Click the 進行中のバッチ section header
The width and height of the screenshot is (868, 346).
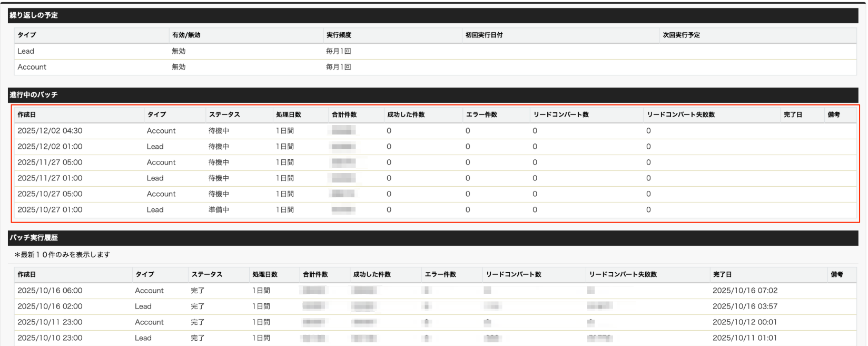[34, 95]
